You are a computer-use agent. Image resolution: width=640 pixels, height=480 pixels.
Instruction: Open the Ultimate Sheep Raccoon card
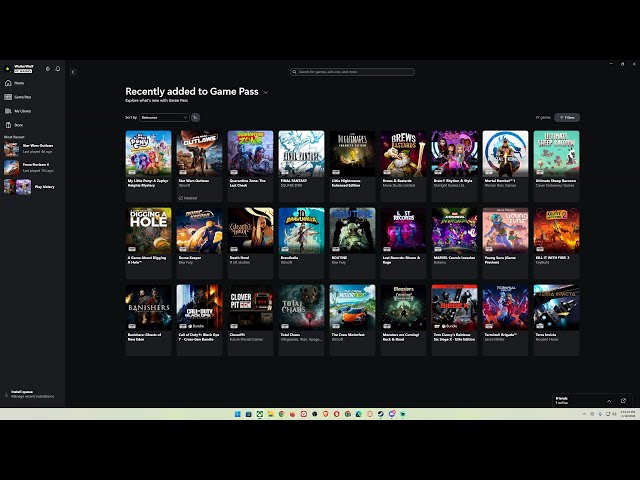556,166
